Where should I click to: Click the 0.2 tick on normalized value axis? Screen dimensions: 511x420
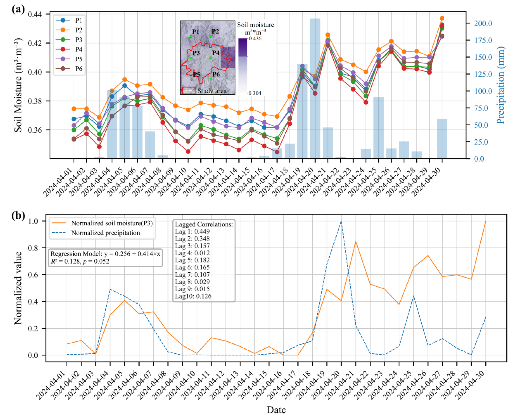[x=33, y=329]
